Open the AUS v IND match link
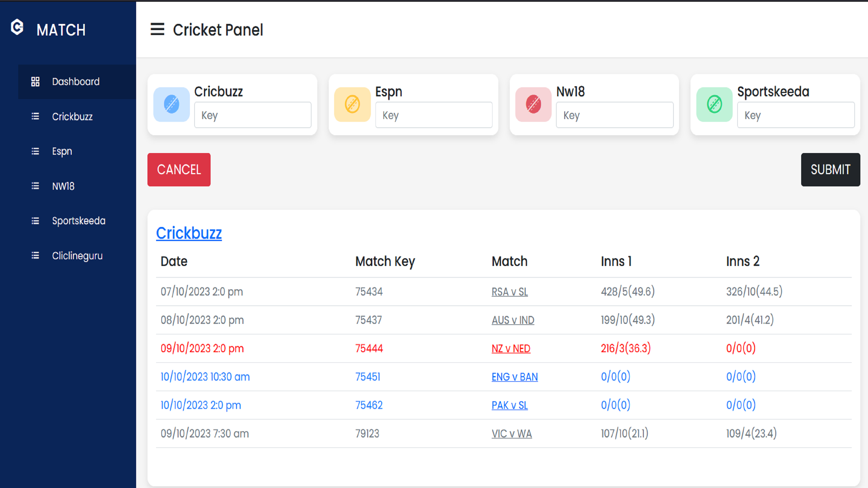 [513, 320]
